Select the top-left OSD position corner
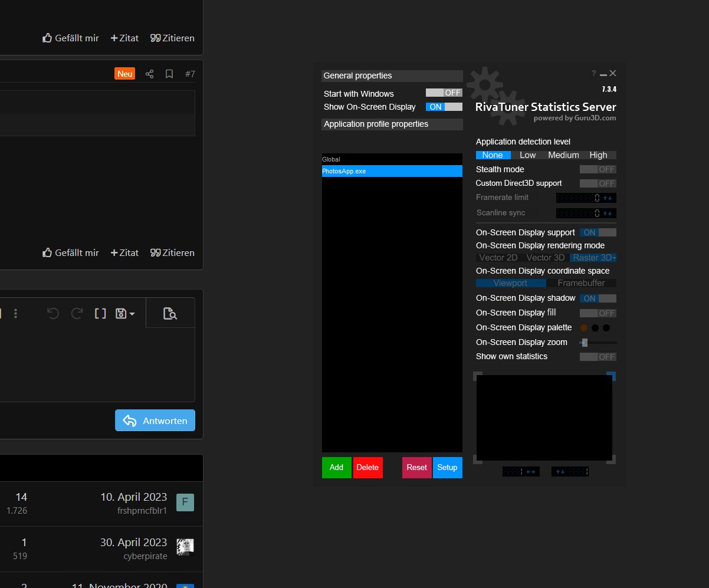The height and width of the screenshot is (588, 709). point(478,376)
